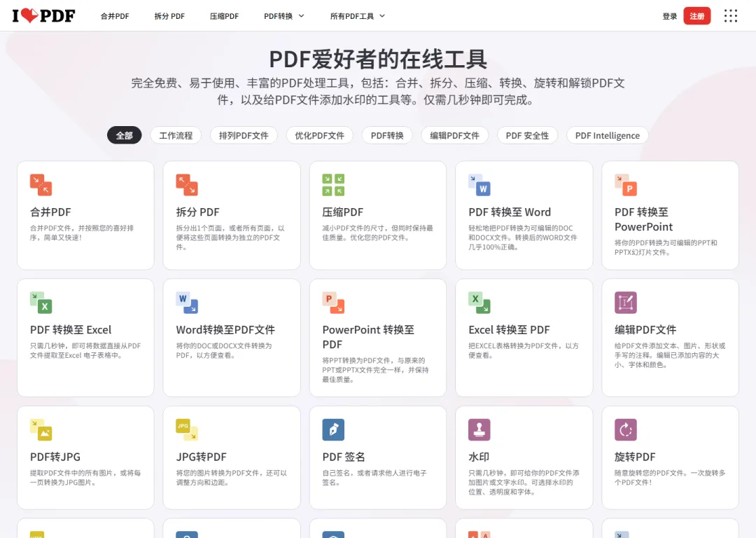Click the 合并PDF description text
The image size is (756, 538).
82,233
